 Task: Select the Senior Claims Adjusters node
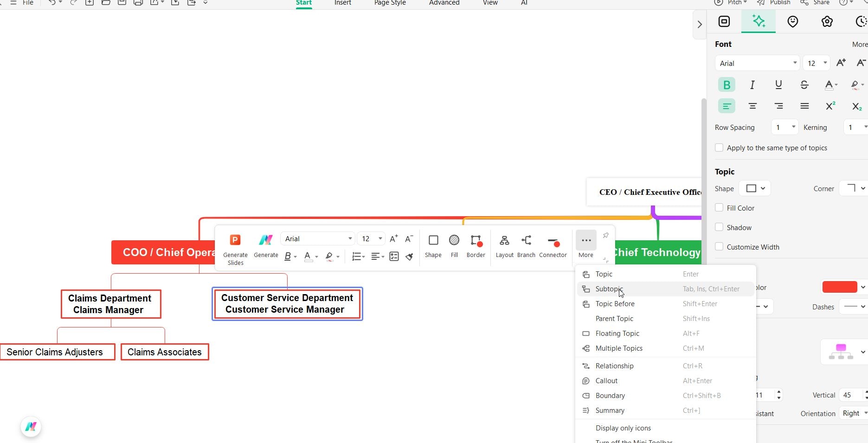tap(58, 352)
